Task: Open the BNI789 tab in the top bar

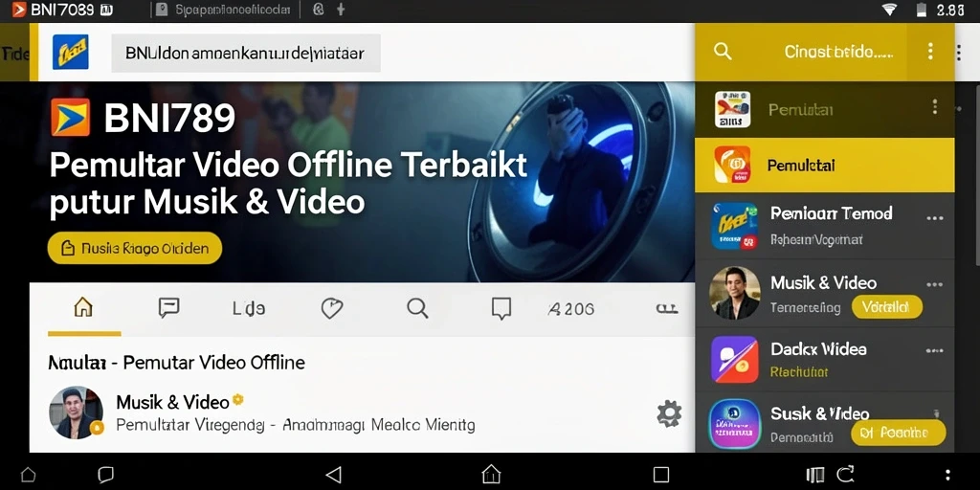Action: point(62,10)
